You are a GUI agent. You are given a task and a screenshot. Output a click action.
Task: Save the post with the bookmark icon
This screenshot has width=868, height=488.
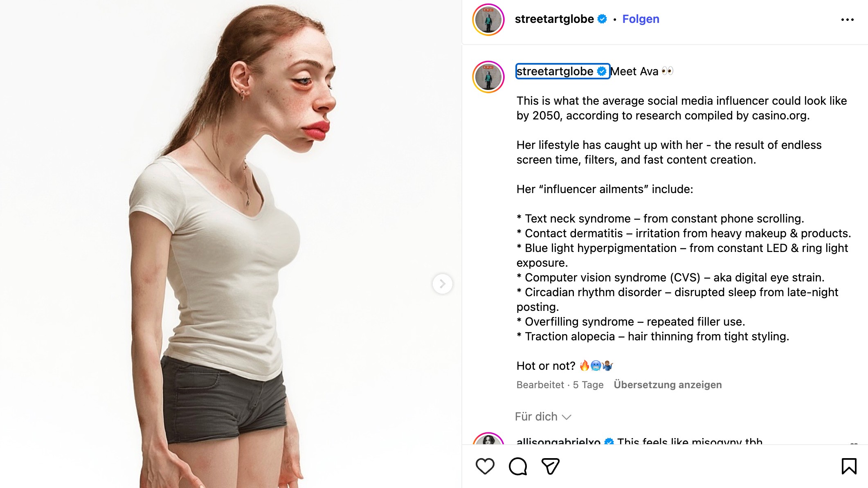coord(849,466)
